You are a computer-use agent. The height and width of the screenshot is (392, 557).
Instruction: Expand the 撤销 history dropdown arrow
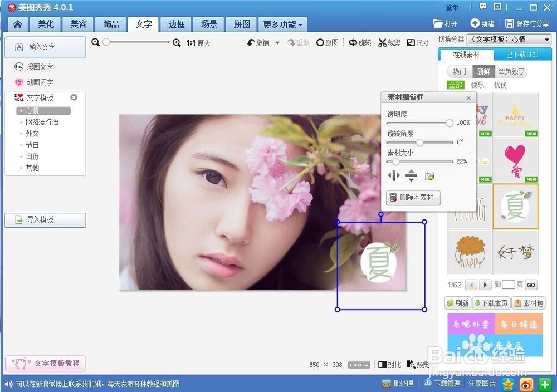pos(277,43)
